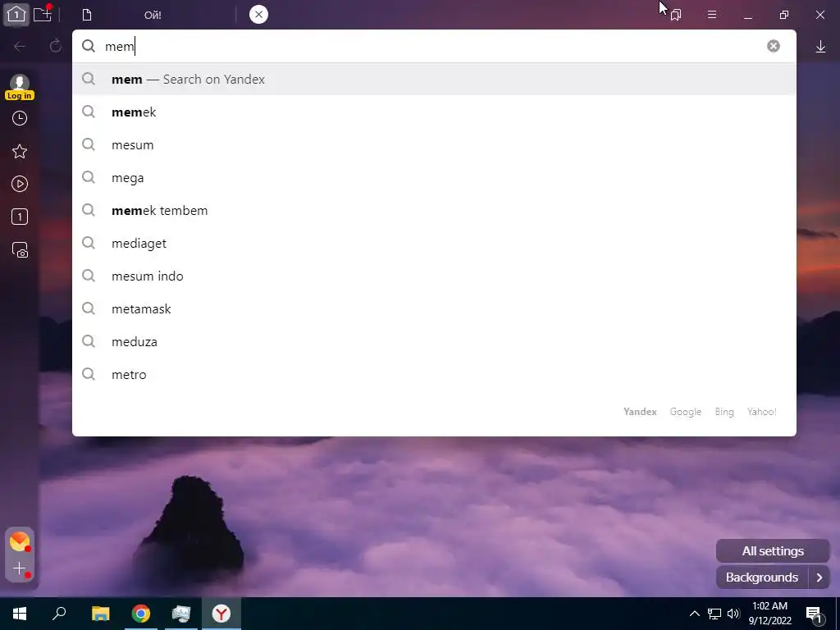The height and width of the screenshot is (630, 840).
Task: Expand Backgrounds with the chevron arrow
Action: [819, 577]
